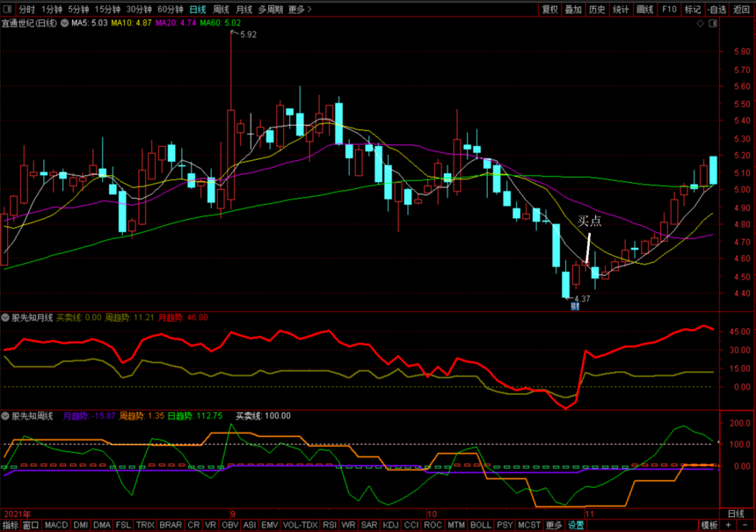Select the BOLL indicator
The height and width of the screenshot is (532, 756).
481,525
